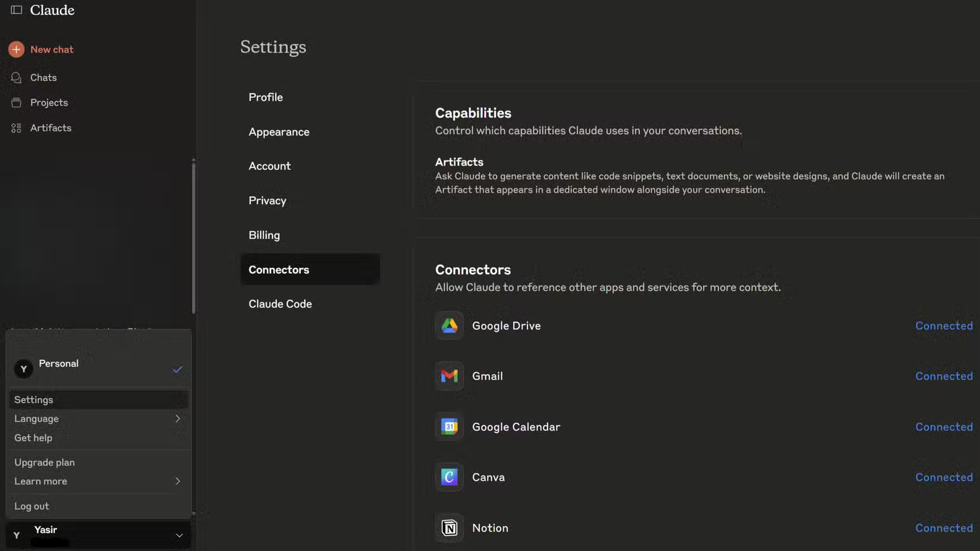Click the Gmail connector icon
980x551 pixels.
pyautogui.click(x=449, y=376)
